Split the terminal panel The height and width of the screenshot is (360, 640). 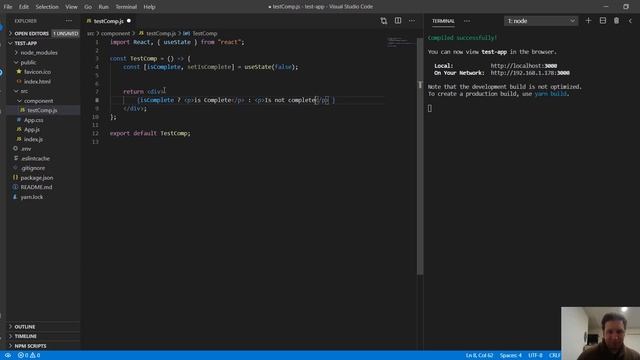click(x=602, y=21)
